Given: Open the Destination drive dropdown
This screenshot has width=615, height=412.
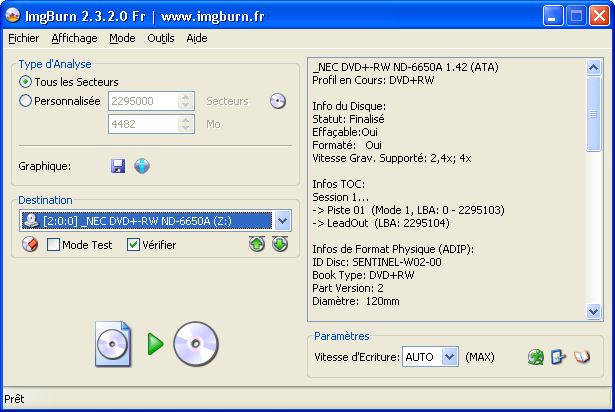Looking at the screenshot, I should 282,221.
